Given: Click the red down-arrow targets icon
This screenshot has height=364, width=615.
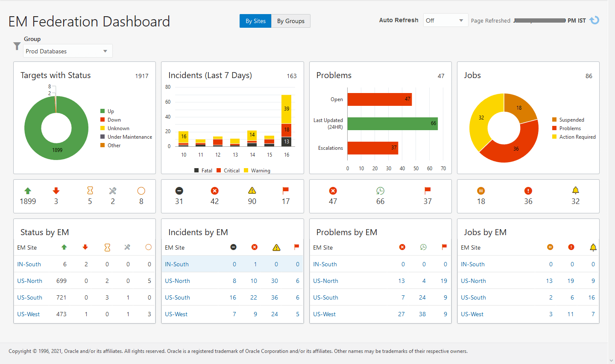Looking at the screenshot, I should [56, 191].
